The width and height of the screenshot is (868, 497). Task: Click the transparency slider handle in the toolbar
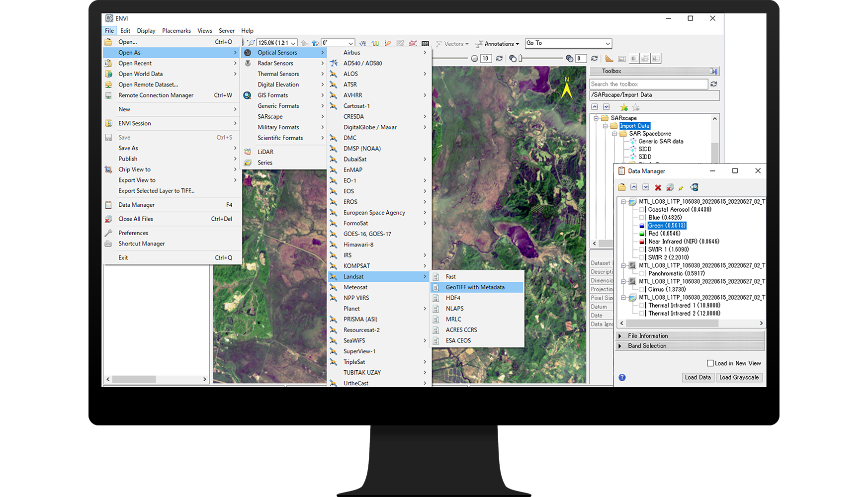pos(521,59)
